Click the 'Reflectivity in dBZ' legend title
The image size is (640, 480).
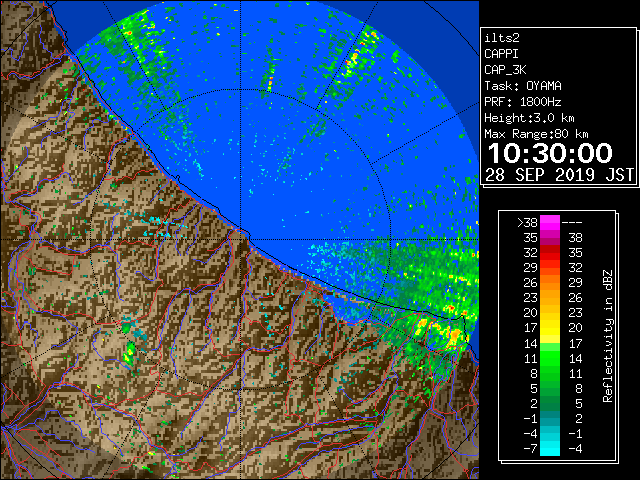(x=608, y=336)
